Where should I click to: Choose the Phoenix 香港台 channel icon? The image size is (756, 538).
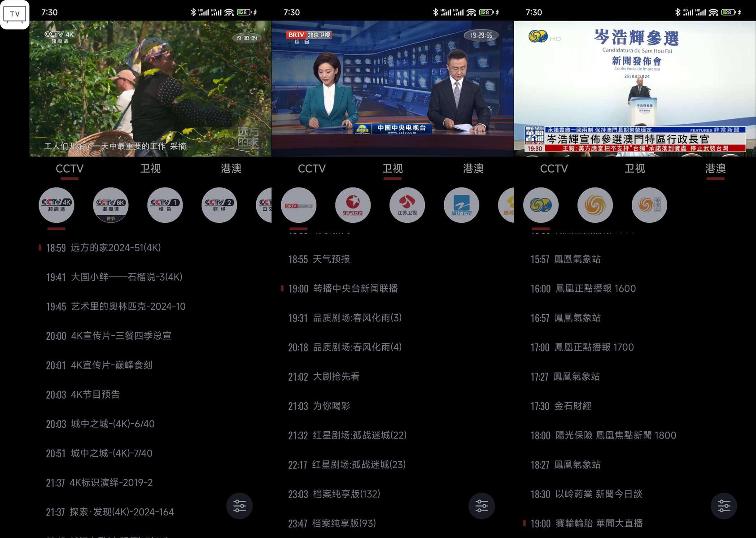click(650, 205)
